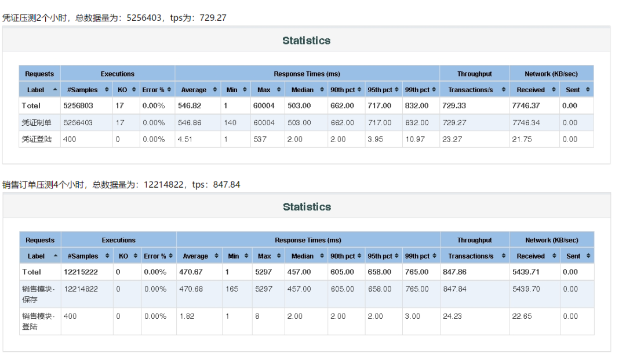Sort the 销售模块 table by Median column
This screenshot has height=364, width=626.
307,256
